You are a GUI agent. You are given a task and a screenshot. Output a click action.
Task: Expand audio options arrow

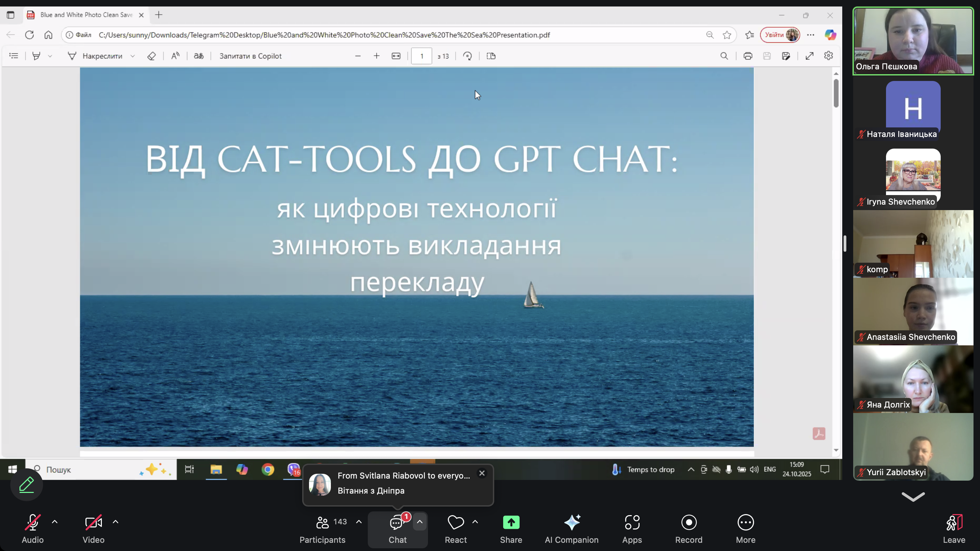(55, 522)
